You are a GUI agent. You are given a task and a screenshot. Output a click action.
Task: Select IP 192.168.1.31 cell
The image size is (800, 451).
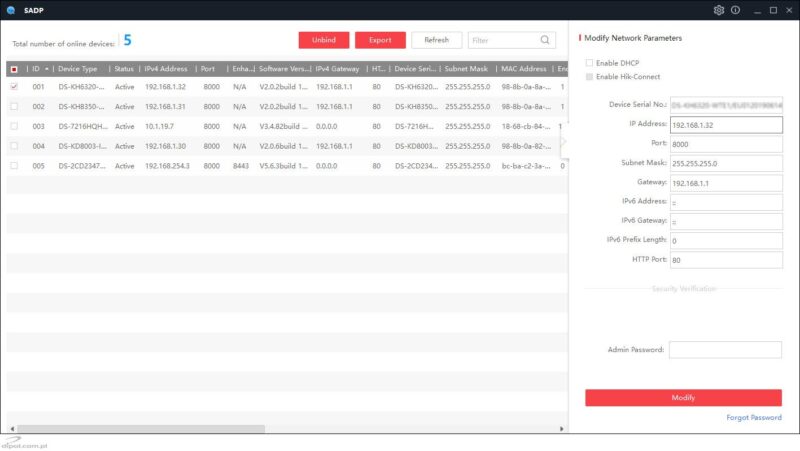(165, 107)
